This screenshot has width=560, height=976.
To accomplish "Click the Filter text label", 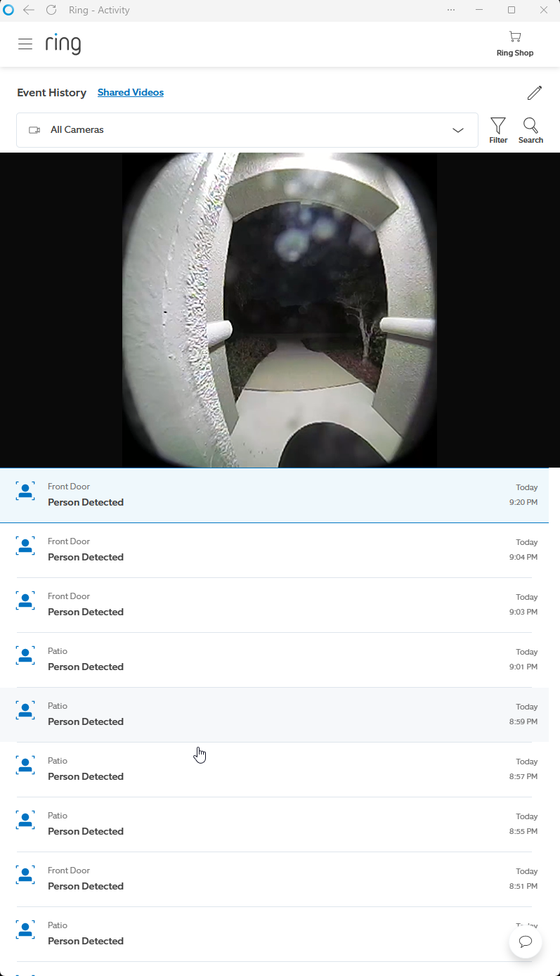I will click(x=498, y=141).
